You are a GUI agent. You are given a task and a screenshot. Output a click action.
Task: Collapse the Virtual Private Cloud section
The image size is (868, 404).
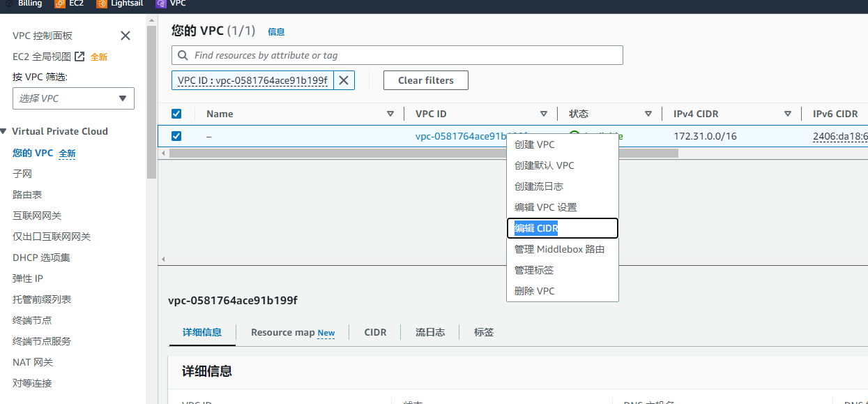pos(3,131)
